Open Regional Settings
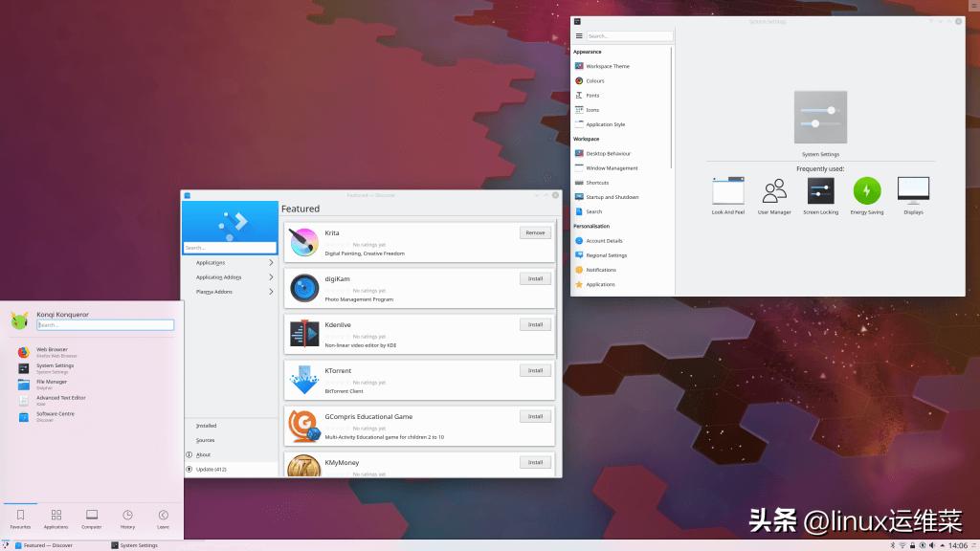This screenshot has width=980, height=551. 622,255
